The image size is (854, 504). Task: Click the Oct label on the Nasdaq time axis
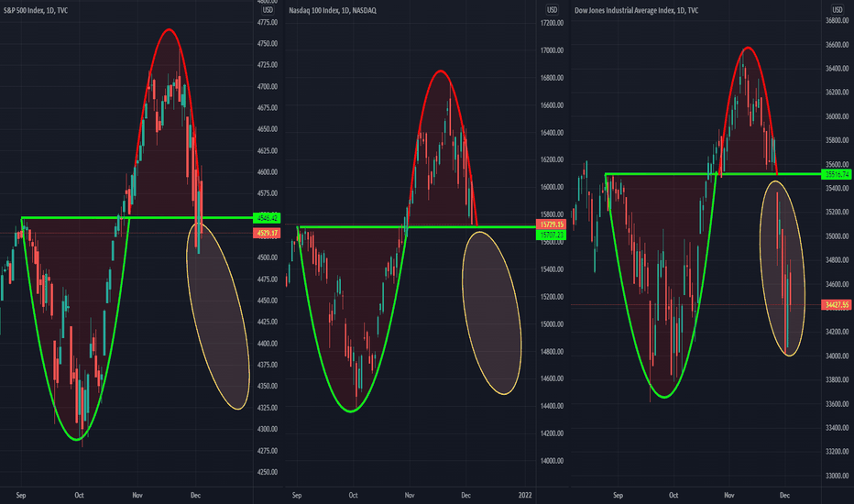[353, 495]
